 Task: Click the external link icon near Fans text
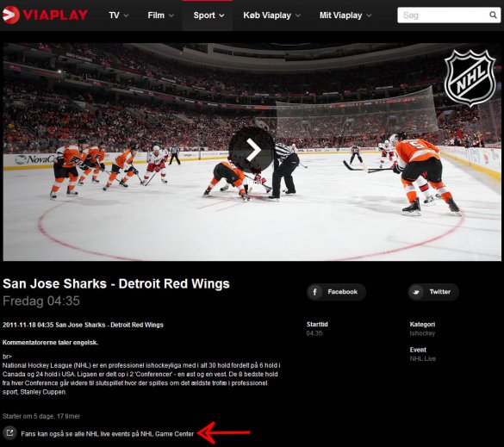(9, 432)
